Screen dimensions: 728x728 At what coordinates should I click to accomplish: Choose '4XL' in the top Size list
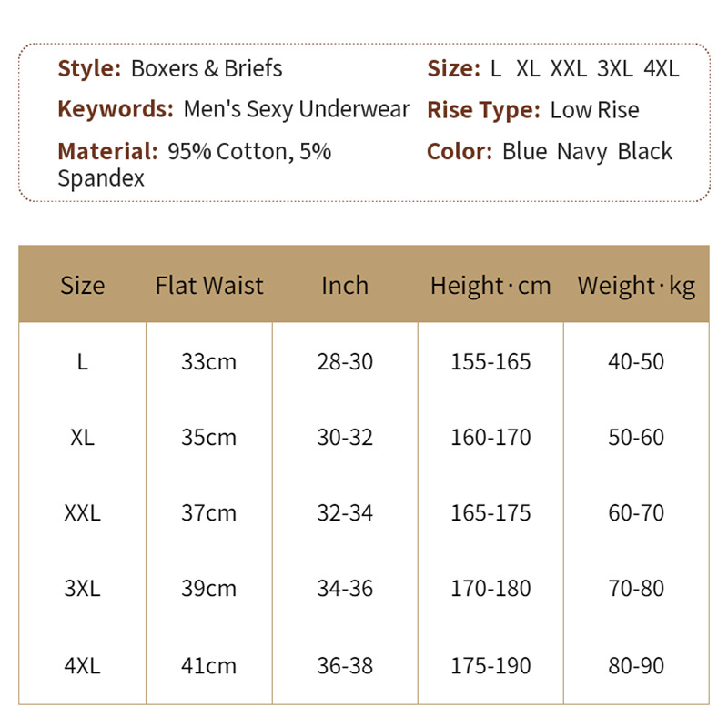pyautogui.click(x=661, y=68)
